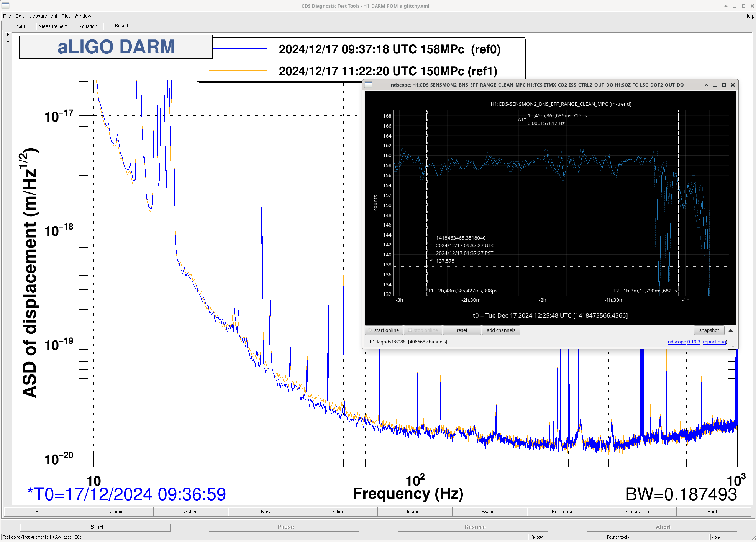The height and width of the screenshot is (542, 756).
Task: Click the Import... button
Action: 415,512
